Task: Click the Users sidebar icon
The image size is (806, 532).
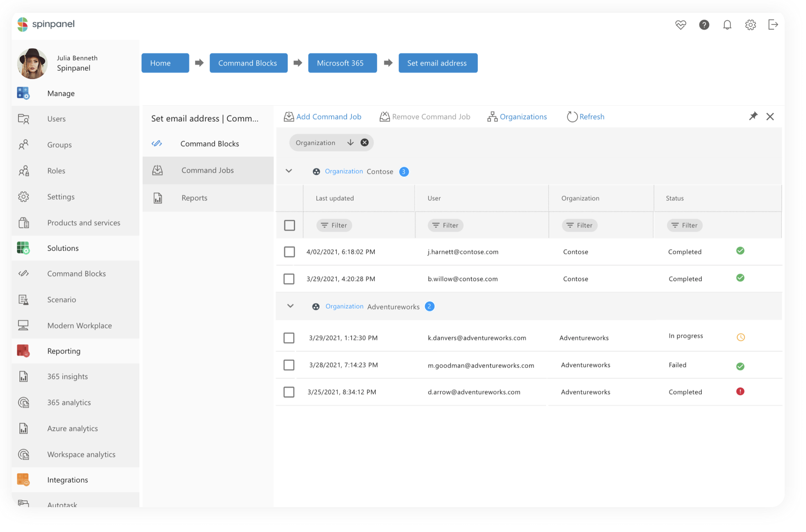Action: (23, 119)
